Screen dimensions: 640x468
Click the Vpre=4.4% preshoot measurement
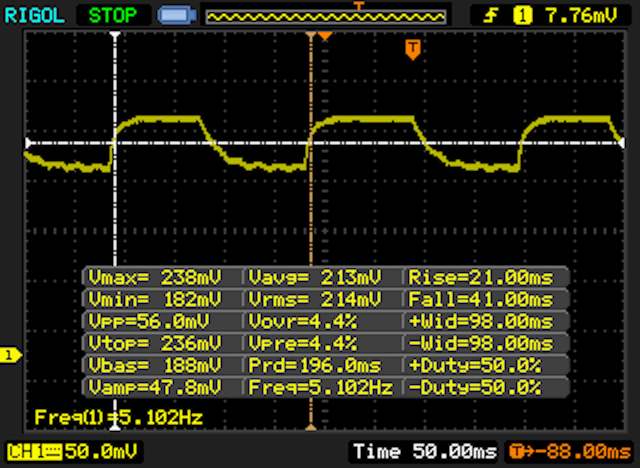pos(302,344)
